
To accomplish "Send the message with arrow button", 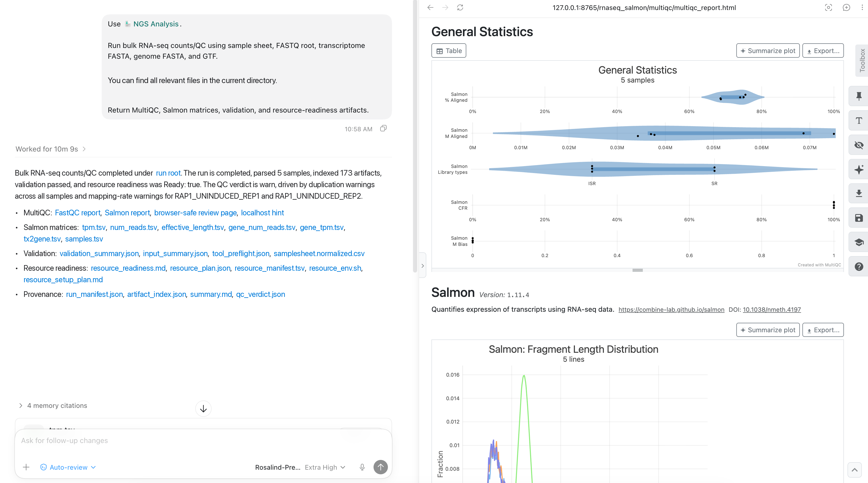I will coord(380,467).
